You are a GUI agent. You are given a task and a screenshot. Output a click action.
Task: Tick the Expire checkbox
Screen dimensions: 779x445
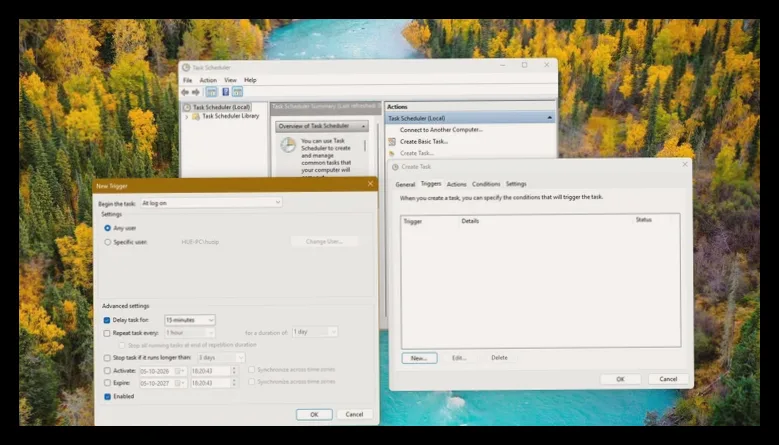[x=107, y=383]
